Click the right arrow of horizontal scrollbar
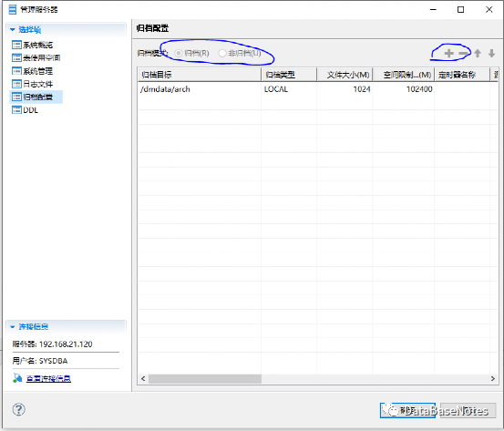504x431 pixels. click(492, 379)
